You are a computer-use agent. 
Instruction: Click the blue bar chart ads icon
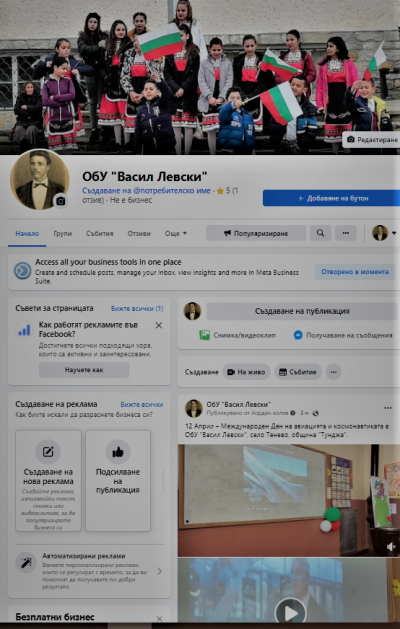24,330
